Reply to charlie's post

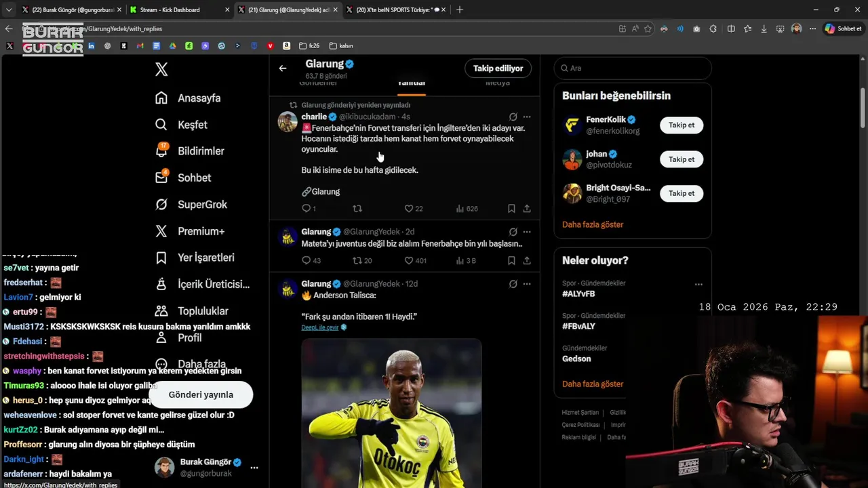pyautogui.click(x=309, y=209)
